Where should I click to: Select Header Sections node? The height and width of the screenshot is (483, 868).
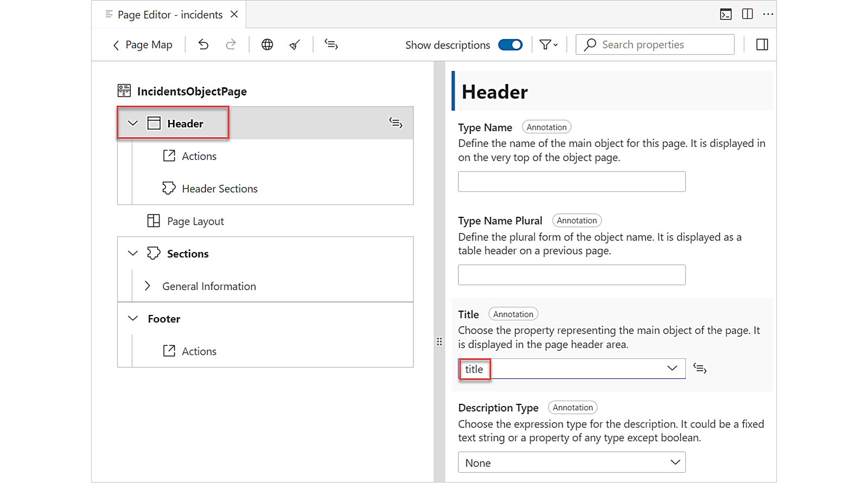point(220,189)
